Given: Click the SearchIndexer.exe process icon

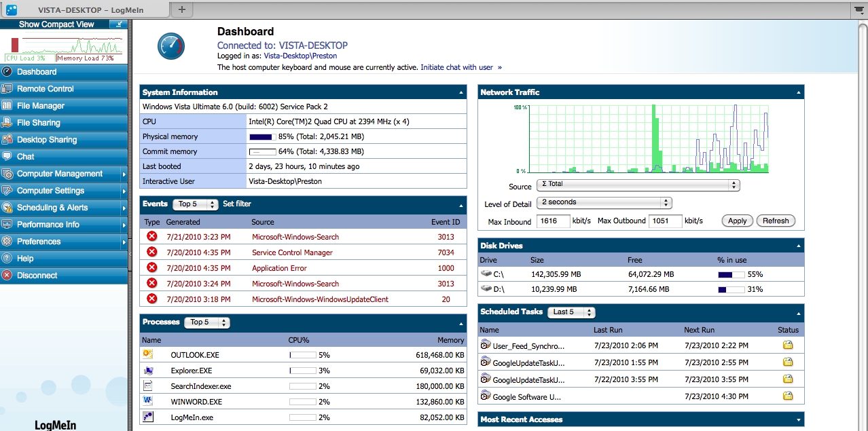Looking at the screenshot, I should [x=148, y=386].
